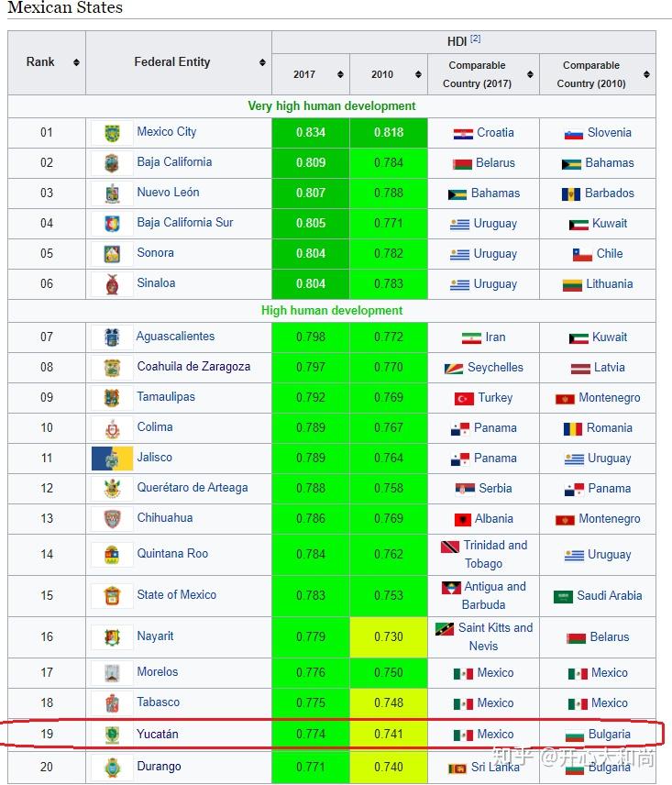Click the Sinaloa coat of arms icon
Screen dimensions: 672x785
[x=113, y=284]
